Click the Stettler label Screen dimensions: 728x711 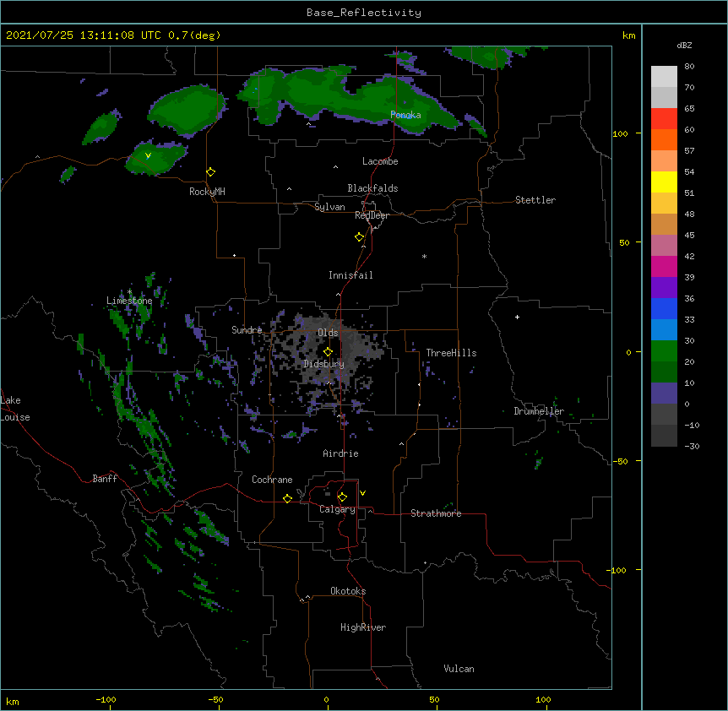(x=535, y=200)
